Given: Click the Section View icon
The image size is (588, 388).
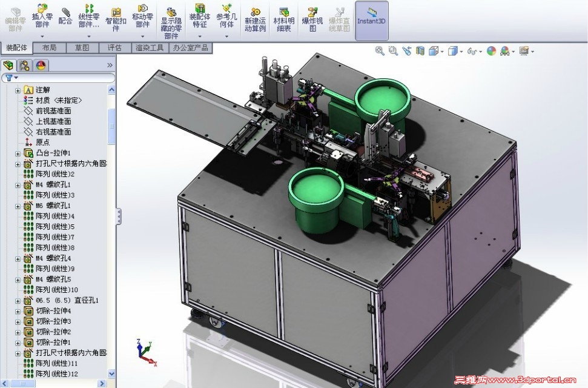Looking at the screenshot, I should (x=420, y=51).
